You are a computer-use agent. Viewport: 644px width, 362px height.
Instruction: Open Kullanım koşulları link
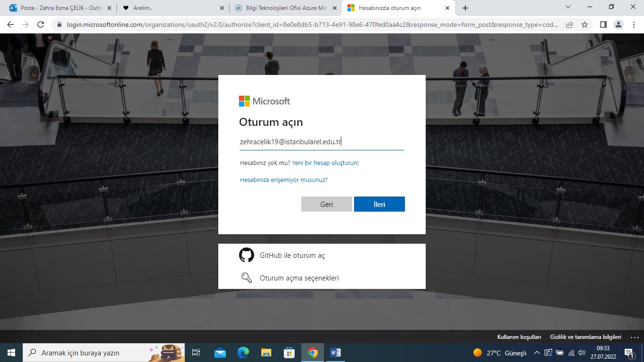coord(519,337)
